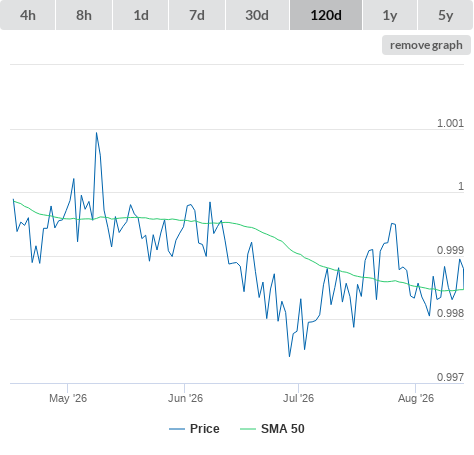Select the 4h time range tab
The image size is (474, 455).
[28, 15]
